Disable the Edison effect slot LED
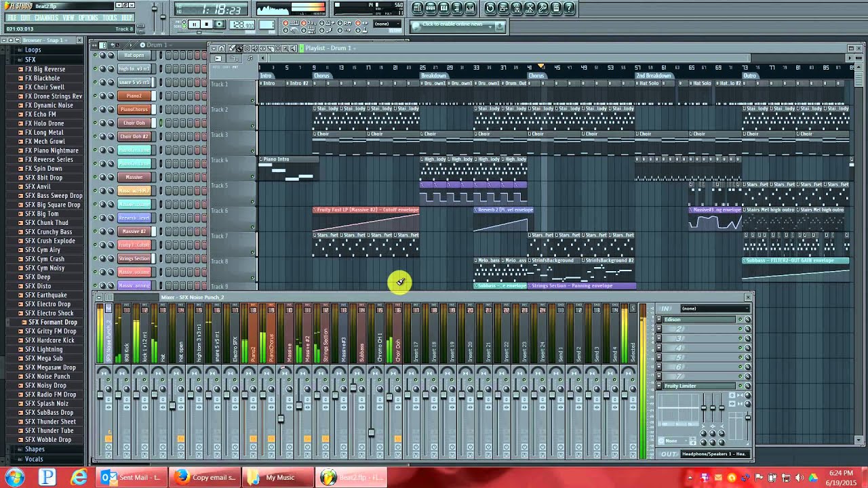 point(741,319)
